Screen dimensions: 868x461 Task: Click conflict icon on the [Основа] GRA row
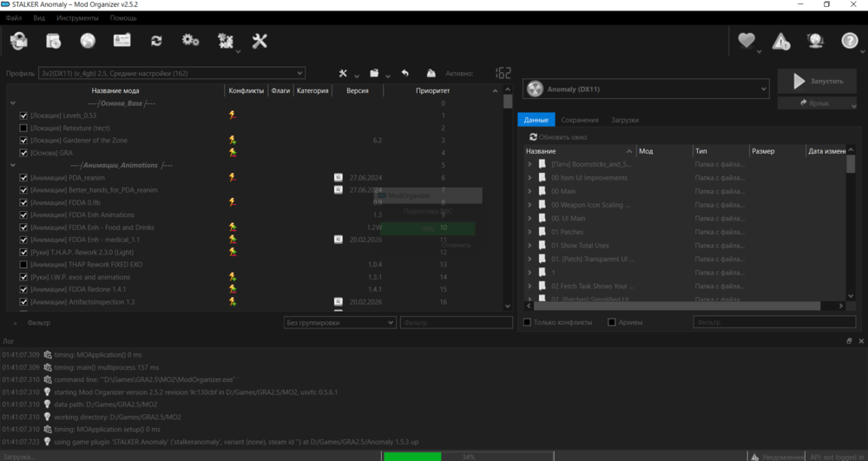[233, 153]
